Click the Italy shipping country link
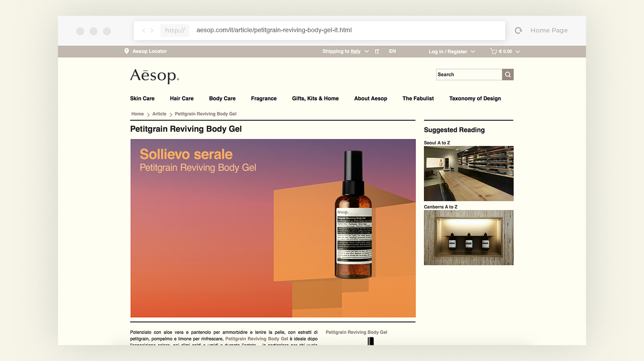 (x=355, y=51)
